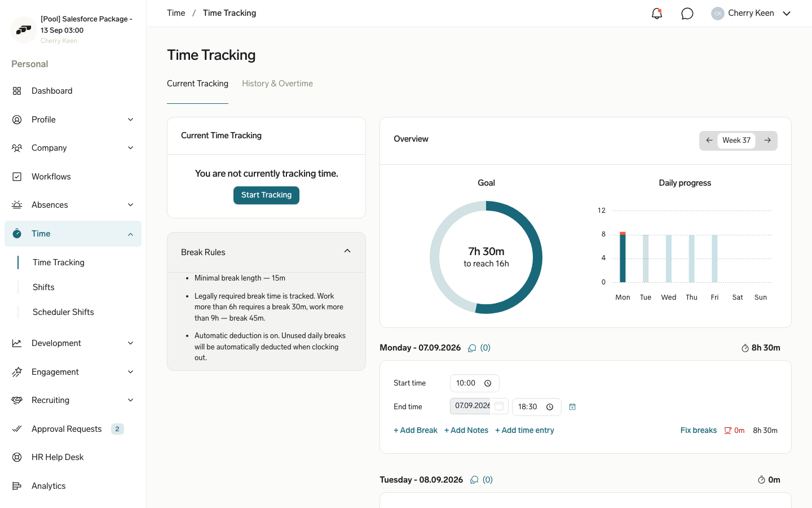Screen dimensions: 812x508
Task: Click the calendar icon right of 18:30
Action: [x=572, y=407]
